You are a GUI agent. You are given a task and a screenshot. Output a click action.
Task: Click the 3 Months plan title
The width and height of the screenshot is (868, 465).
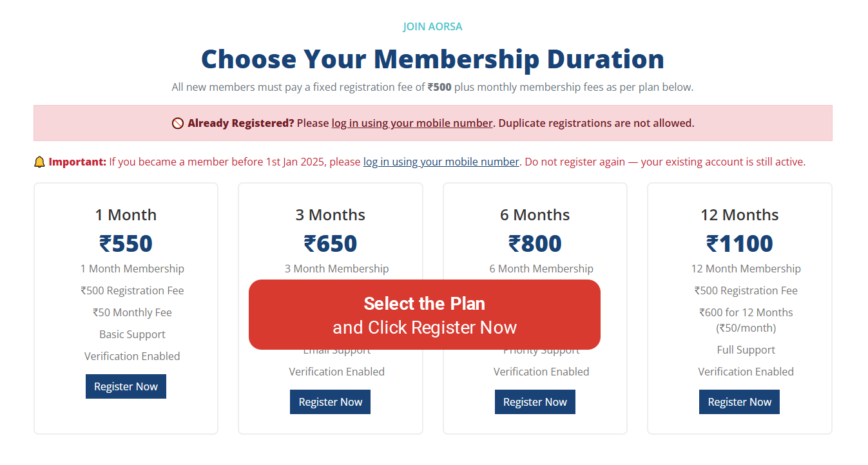click(x=330, y=215)
